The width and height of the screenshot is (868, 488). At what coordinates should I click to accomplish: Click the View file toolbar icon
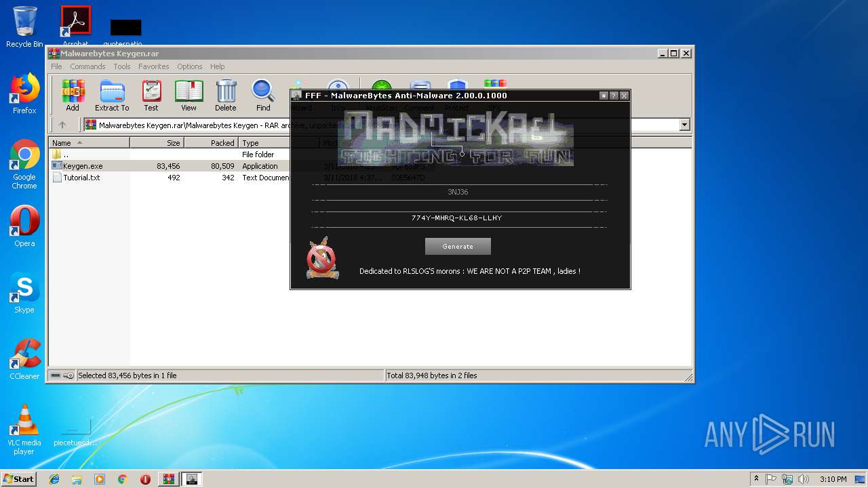pyautogui.click(x=189, y=96)
